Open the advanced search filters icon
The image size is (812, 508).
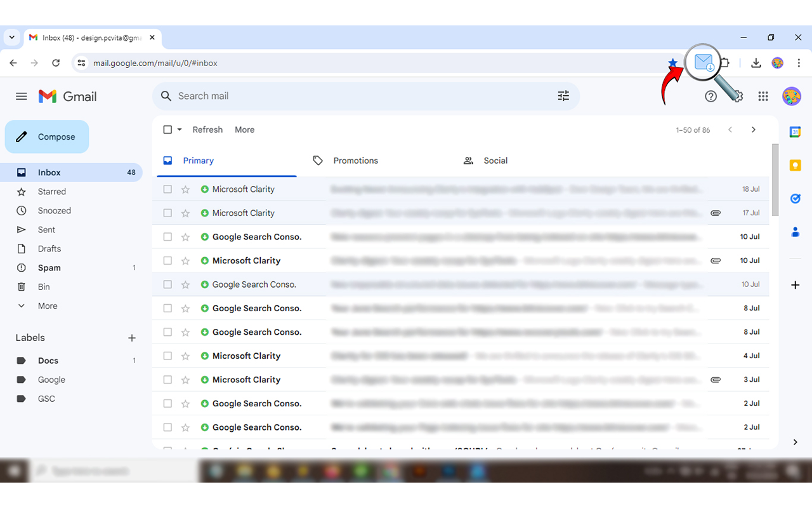[x=563, y=95]
